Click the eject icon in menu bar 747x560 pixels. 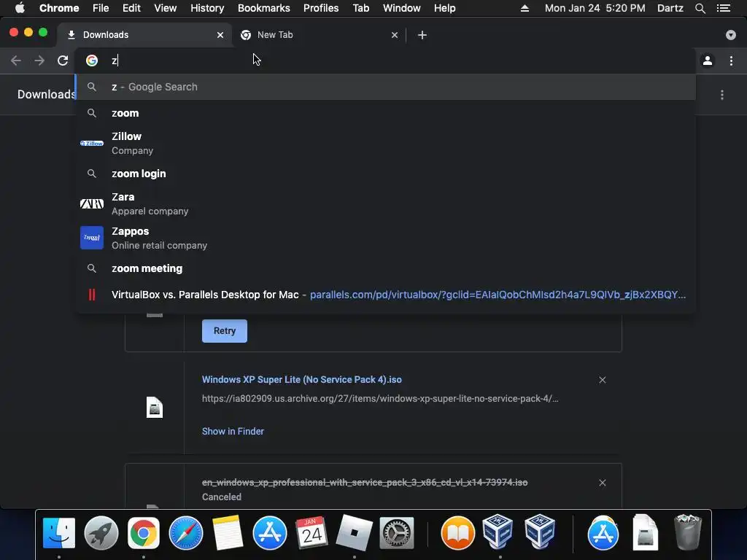click(525, 8)
